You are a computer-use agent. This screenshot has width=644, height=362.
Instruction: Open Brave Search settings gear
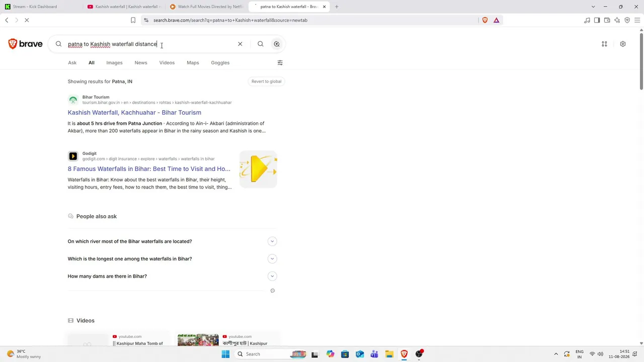(623, 44)
